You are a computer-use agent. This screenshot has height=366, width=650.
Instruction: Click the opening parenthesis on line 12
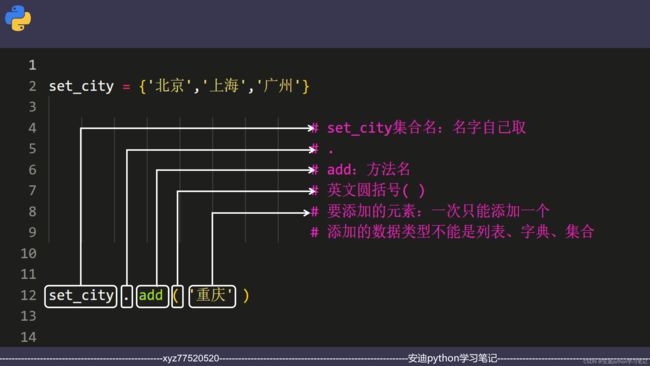click(x=177, y=296)
